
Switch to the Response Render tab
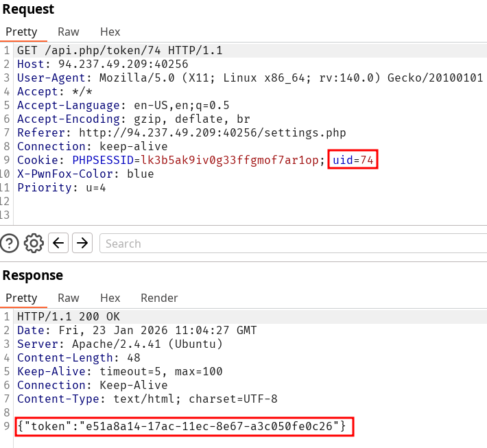pos(159,298)
